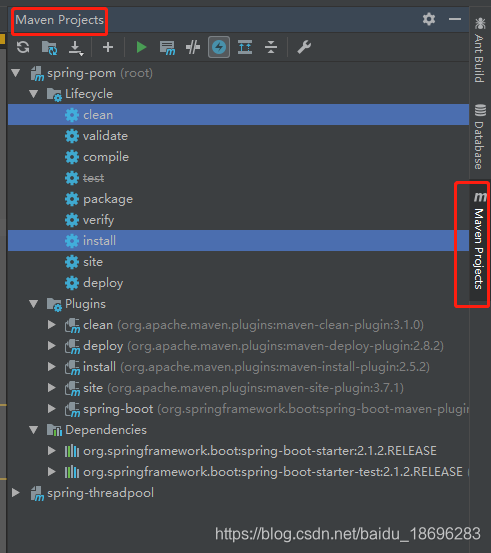Image resolution: width=491 pixels, height=553 pixels.
Task: Select the deploy lifecycle goal
Action: click(238, 282)
